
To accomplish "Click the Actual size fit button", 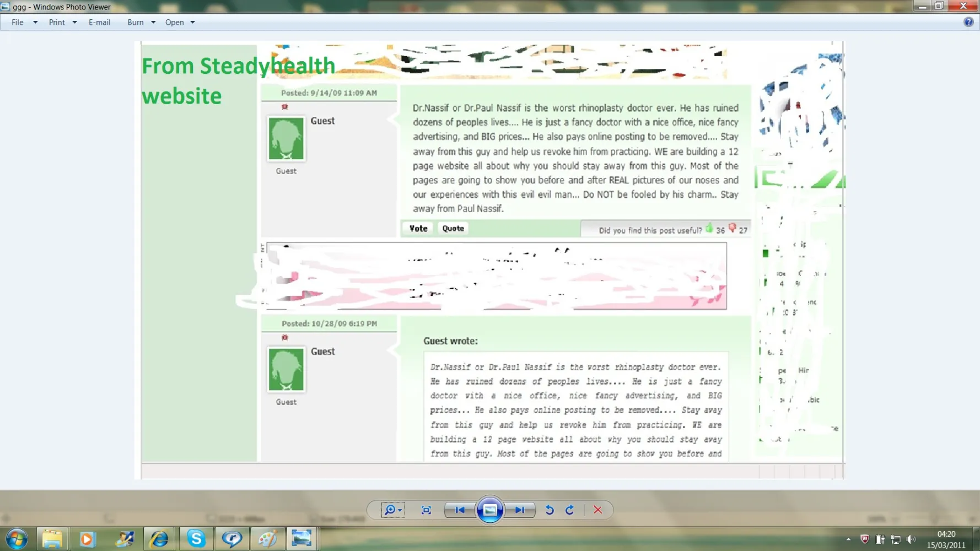I will (426, 510).
